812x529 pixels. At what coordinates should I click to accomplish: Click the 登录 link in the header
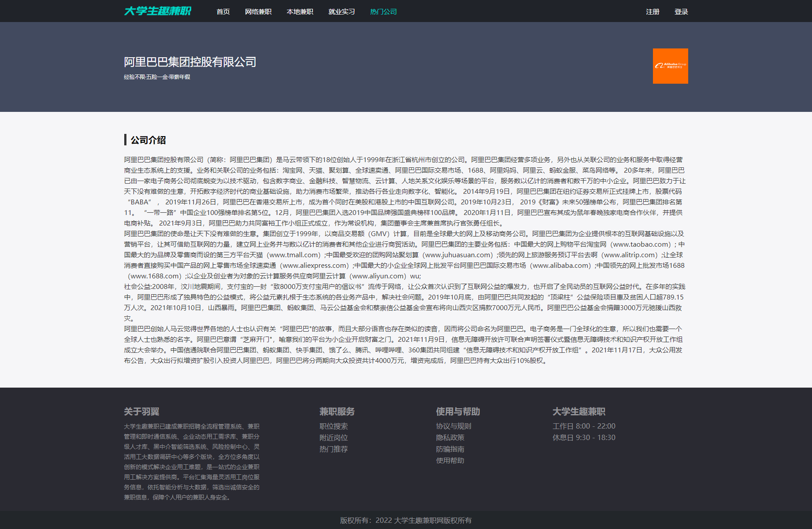(x=681, y=11)
